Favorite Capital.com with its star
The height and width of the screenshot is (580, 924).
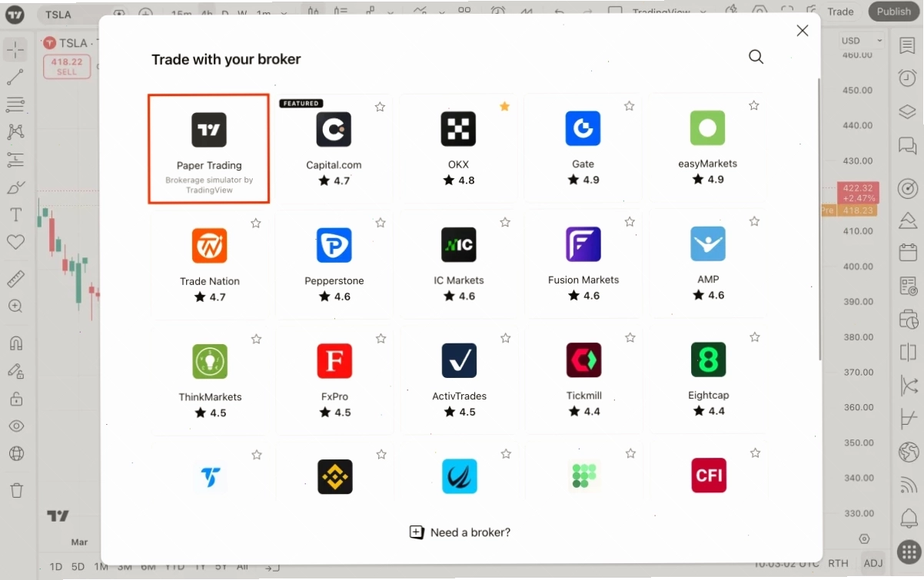pos(380,107)
